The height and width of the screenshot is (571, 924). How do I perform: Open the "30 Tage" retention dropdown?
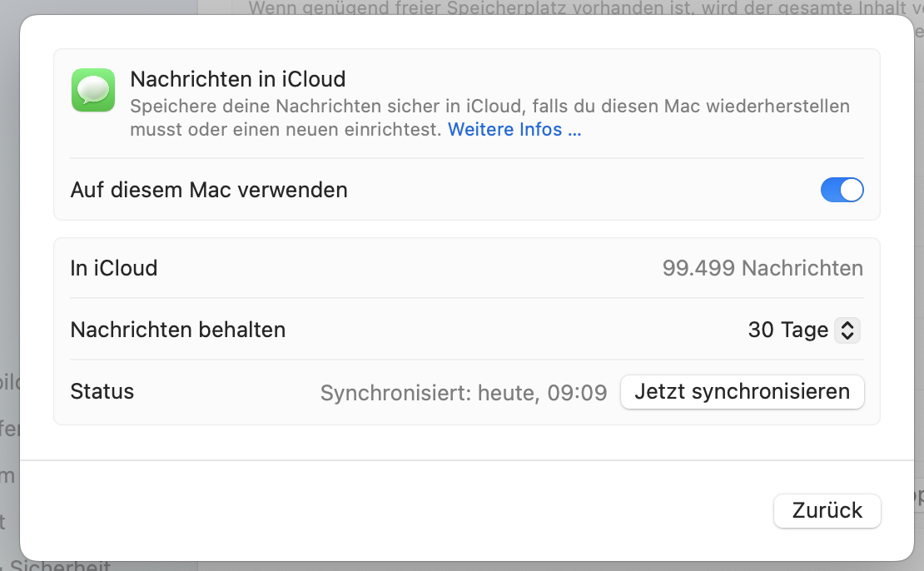802,330
